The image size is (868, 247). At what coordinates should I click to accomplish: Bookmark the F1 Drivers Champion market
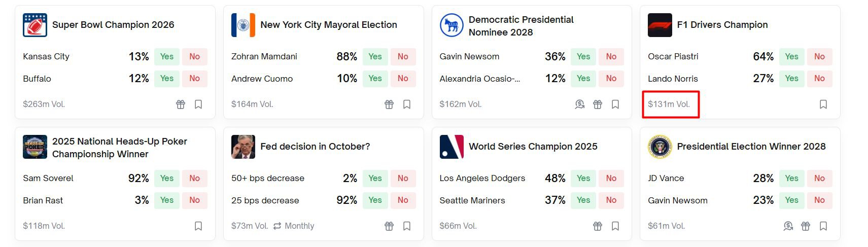coord(823,104)
